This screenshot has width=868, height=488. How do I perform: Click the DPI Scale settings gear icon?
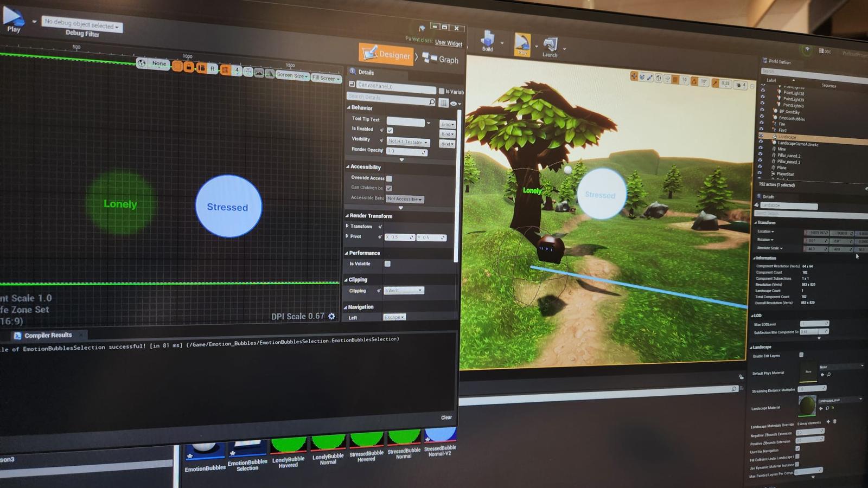click(x=331, y=316)
